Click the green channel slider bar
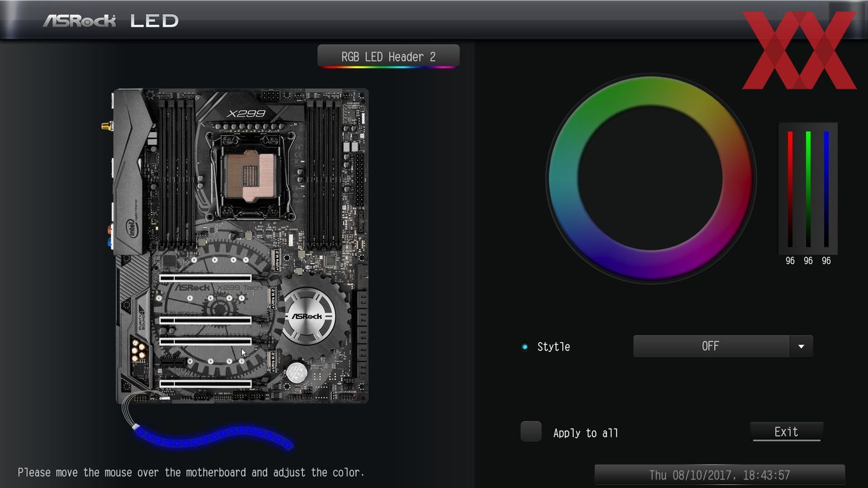The width and height of the screenshot is (868, 488). click(808, 189)
